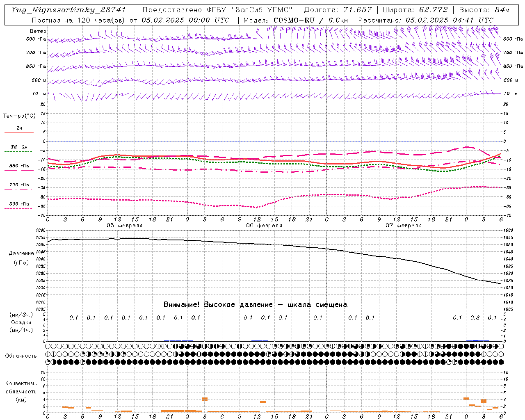
Task: Click the '07 февраля' date label
Action: (404, 226)
